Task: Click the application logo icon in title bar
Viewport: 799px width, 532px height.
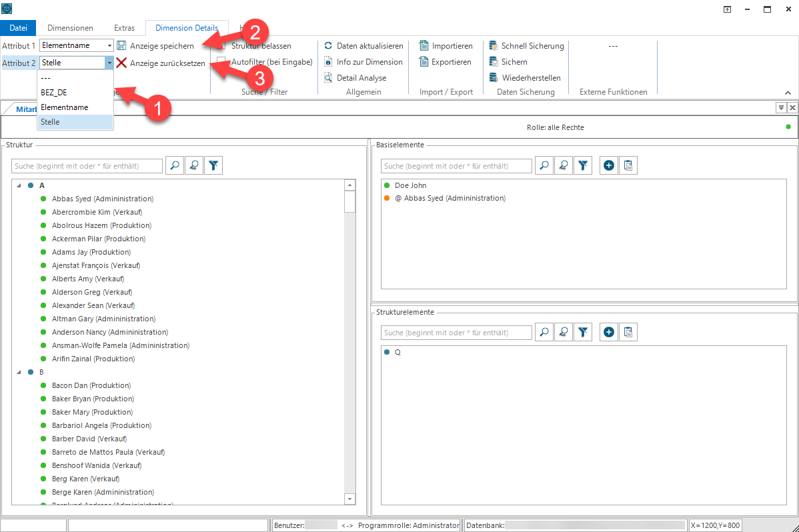Action: (7, 9)
